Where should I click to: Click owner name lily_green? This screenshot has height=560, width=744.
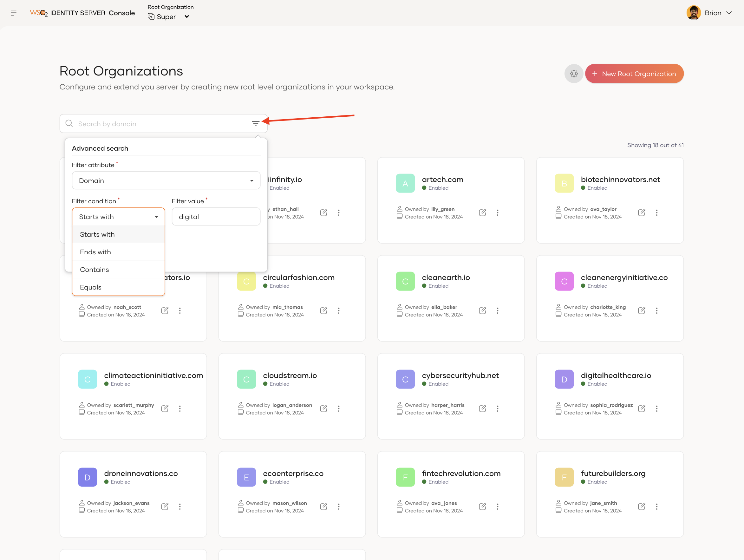pyautogui.click(x=443, y=209)
